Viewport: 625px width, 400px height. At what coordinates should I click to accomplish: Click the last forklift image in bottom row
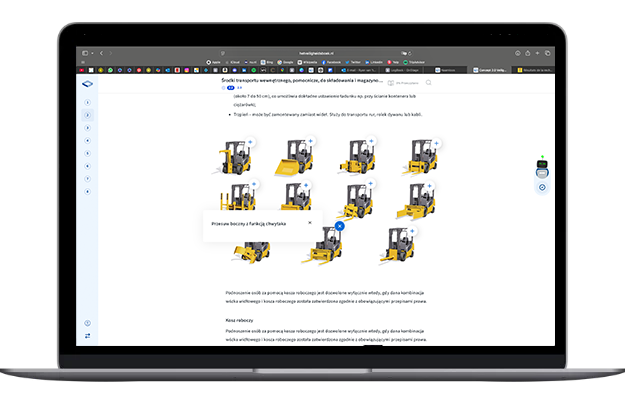pos(396,248)
